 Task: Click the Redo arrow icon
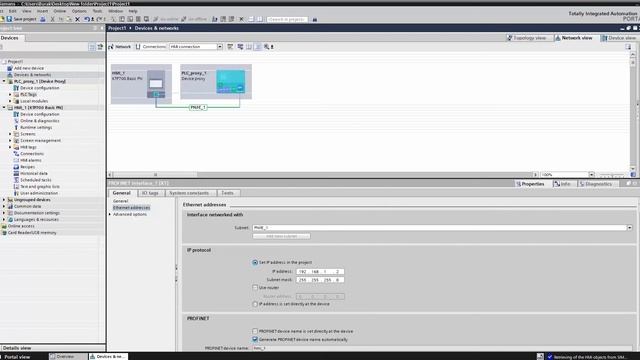[99, 19]
